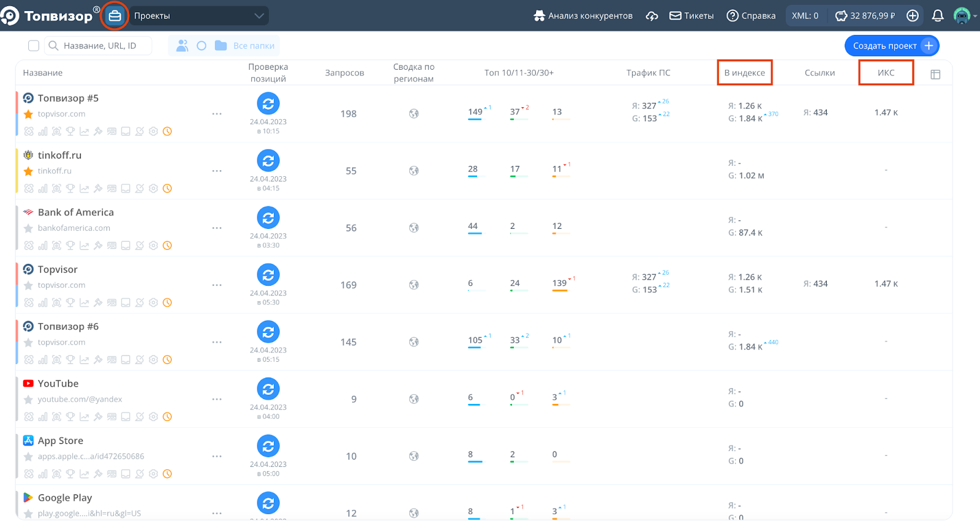Open the three-dot menu for Topvisor project
Screen dimensions: 980x530
(217, 285)
